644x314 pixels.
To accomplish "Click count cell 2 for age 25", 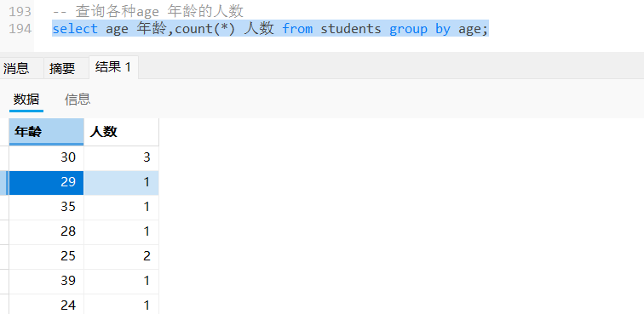I will coord(121,256).
